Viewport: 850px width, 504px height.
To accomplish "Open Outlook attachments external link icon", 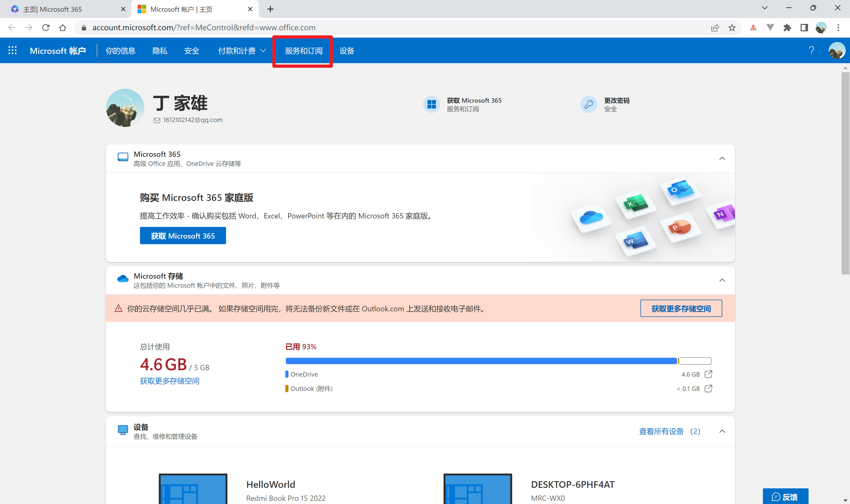I will tap(708, 388).
